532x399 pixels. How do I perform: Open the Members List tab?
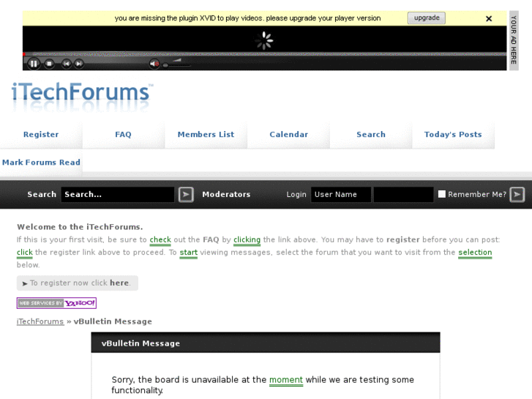[206, 135]
